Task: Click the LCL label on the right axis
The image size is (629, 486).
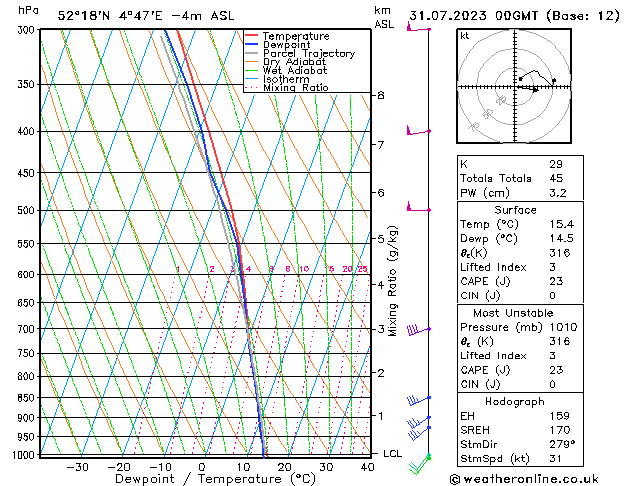Action: 393,453
